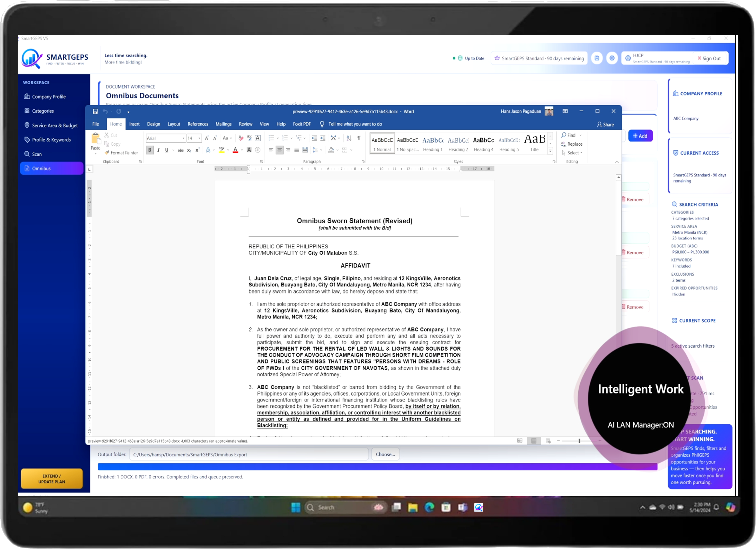
Task: Click the Save icon in Word title bar
Action: pyautogui.click(x=95, y=111)
